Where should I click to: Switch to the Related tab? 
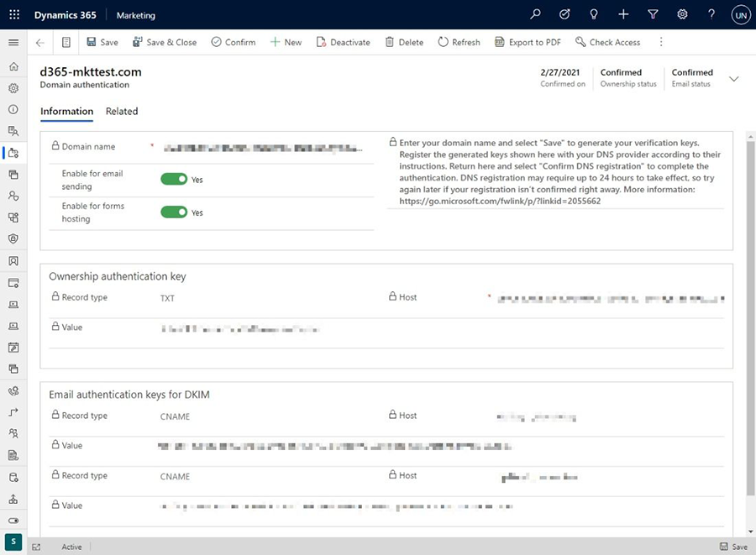click(x=122, y=111)
